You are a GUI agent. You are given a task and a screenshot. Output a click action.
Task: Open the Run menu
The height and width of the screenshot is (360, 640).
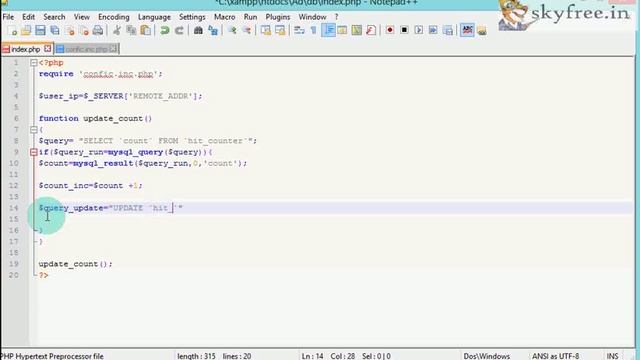coord(250,17)
